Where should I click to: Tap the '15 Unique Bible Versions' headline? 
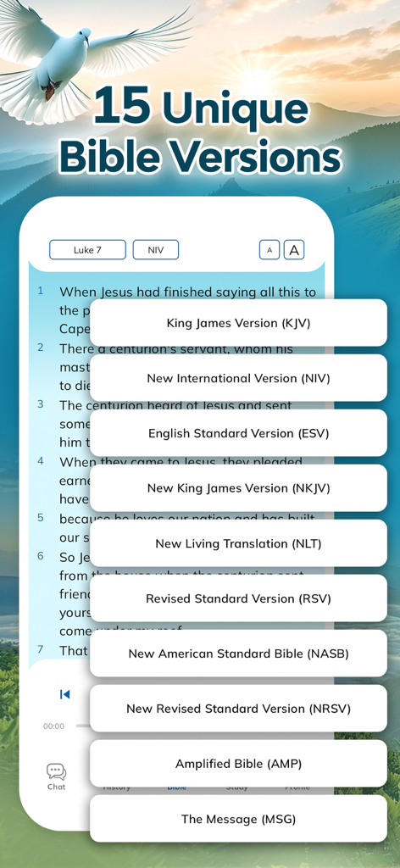tap(200, 131)
